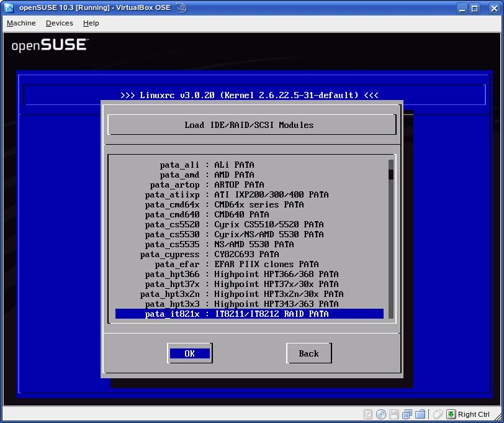Screen dimensions: 504x423
Task: Click the floppy disk status icon
Action: [394, 414]
